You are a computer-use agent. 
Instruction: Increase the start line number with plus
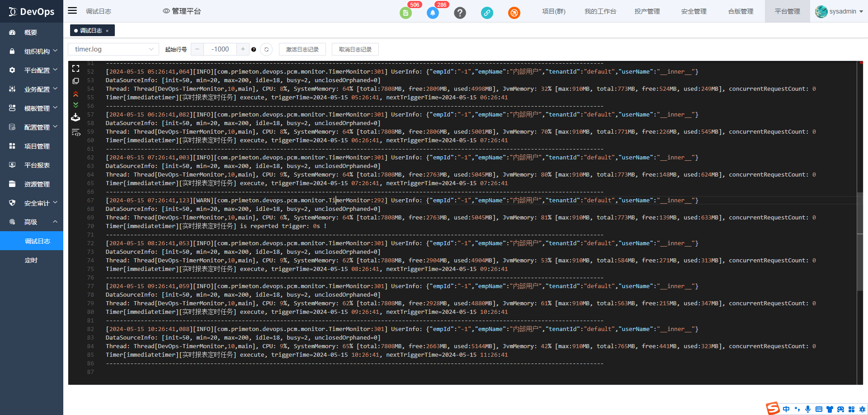243,49
